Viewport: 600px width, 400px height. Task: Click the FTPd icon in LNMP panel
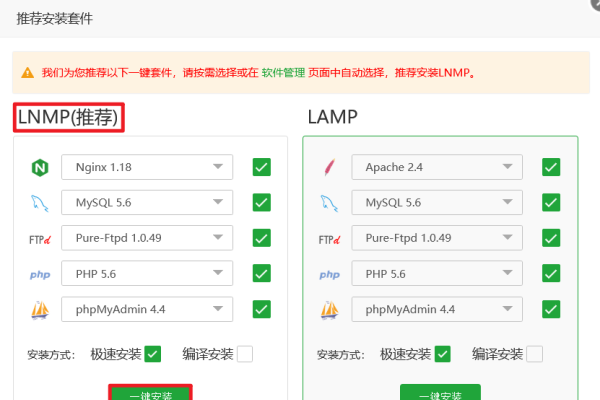40,240
